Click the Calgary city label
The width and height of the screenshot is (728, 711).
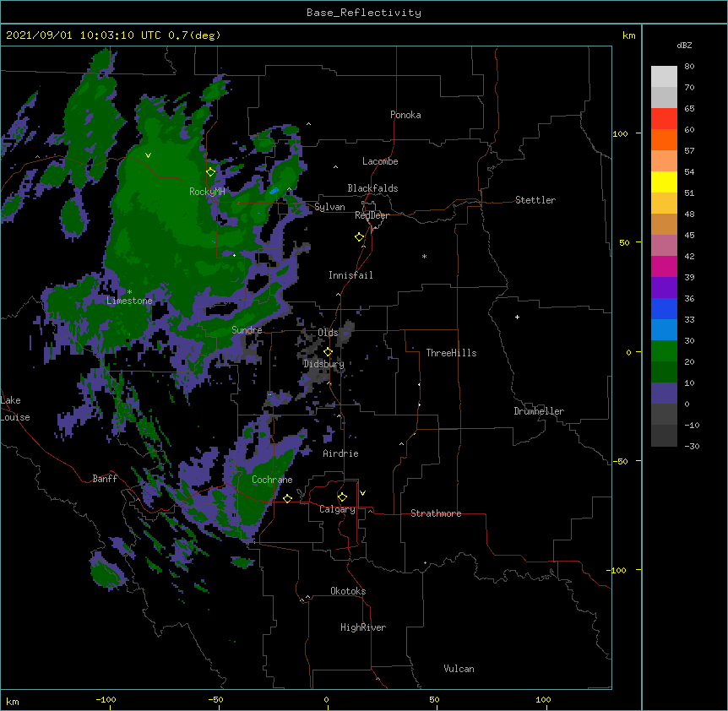coord(337,509)
